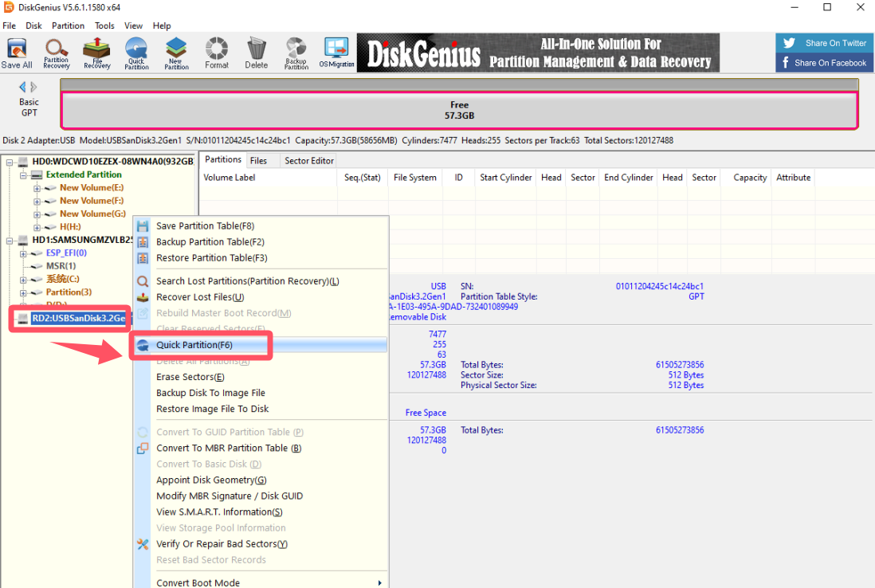Click the Restore Partition Table icon

point(143,258)
